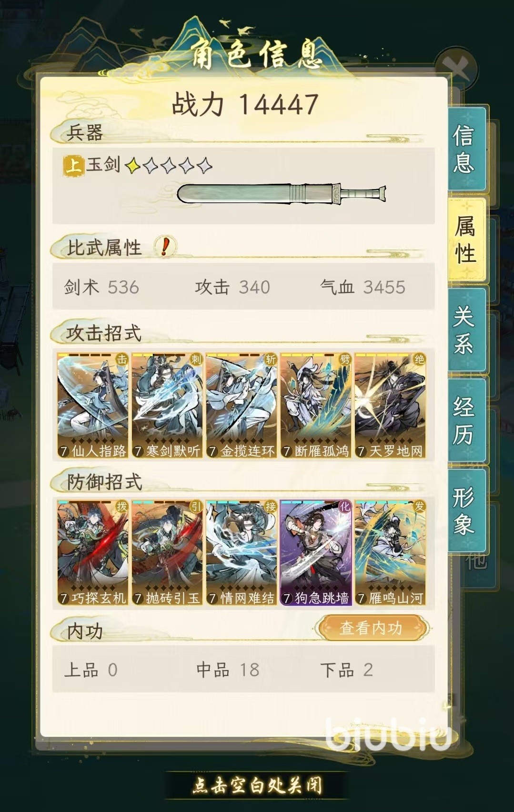
Task: Select the 巧探玄机 defense skill card
Action: click(x=93, y=553)
